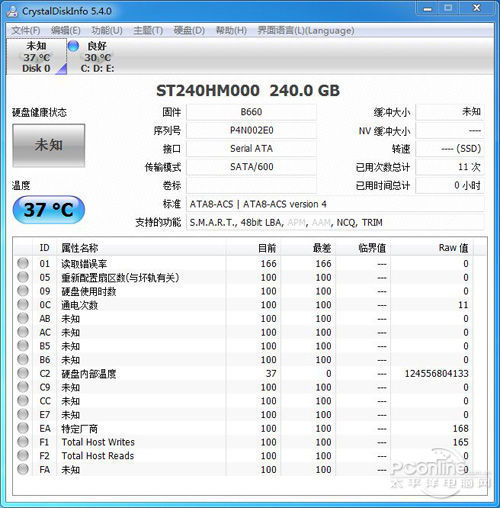The height and width of the screenshot is (508, 500).
Task: Click the status circle for row AC
Action: pyautogui.click(x=23, y=332)
